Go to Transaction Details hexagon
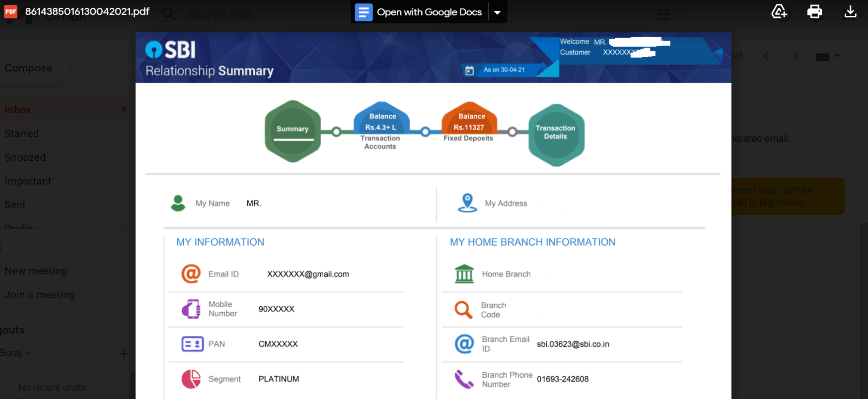The height and width of the screenshot is (399, 868). (x=556, y=134)
